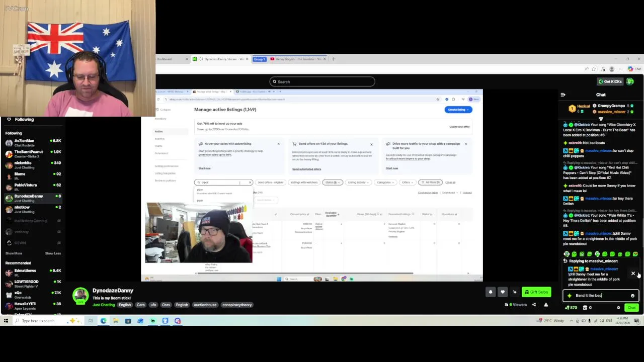Expand the Listing activity filter dropdown
Image resolution: width=644 pixels, height=362 pixels.
358,183
